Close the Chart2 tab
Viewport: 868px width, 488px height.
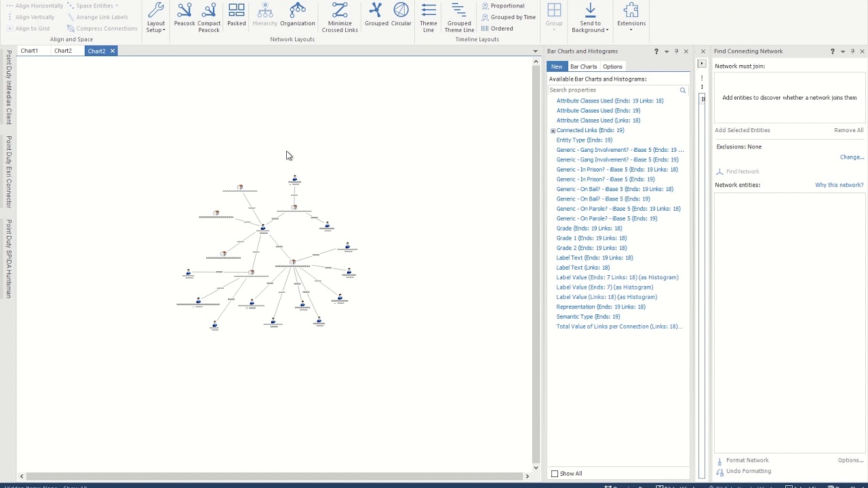[x=113, y=51]
